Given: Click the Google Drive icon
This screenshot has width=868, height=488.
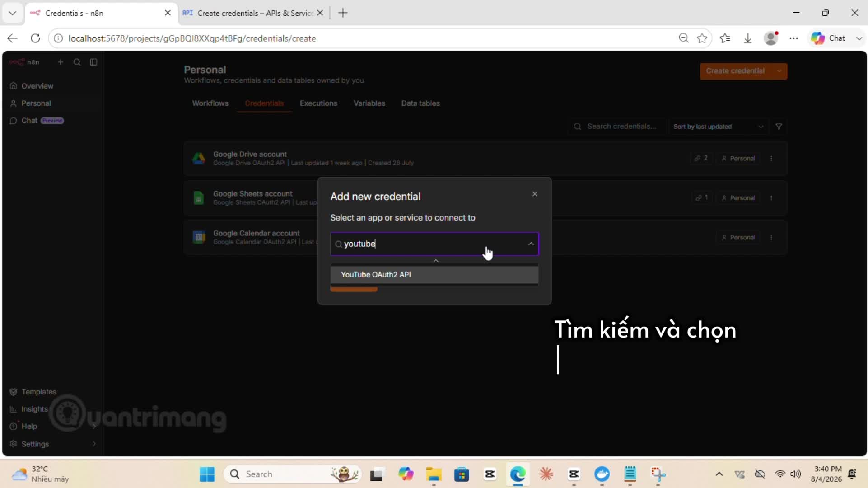Looking at the screenshot, I should pyautogui.click(x=199, y=158).
